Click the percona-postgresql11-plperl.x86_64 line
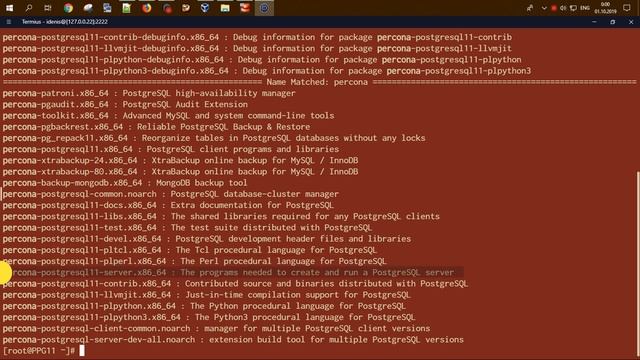Viewport: 640px width, 360px height. point(195,261)
